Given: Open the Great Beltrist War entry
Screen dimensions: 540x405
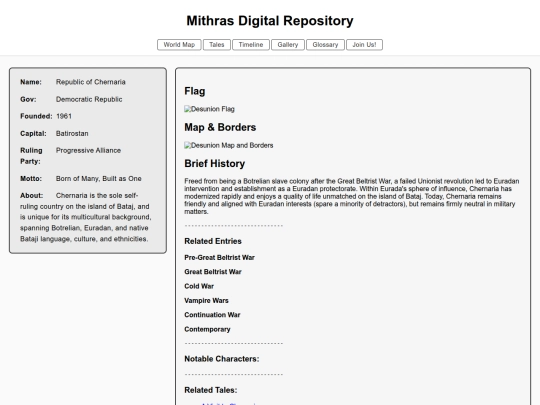Looking at the screenshot, I should [213, 272].
